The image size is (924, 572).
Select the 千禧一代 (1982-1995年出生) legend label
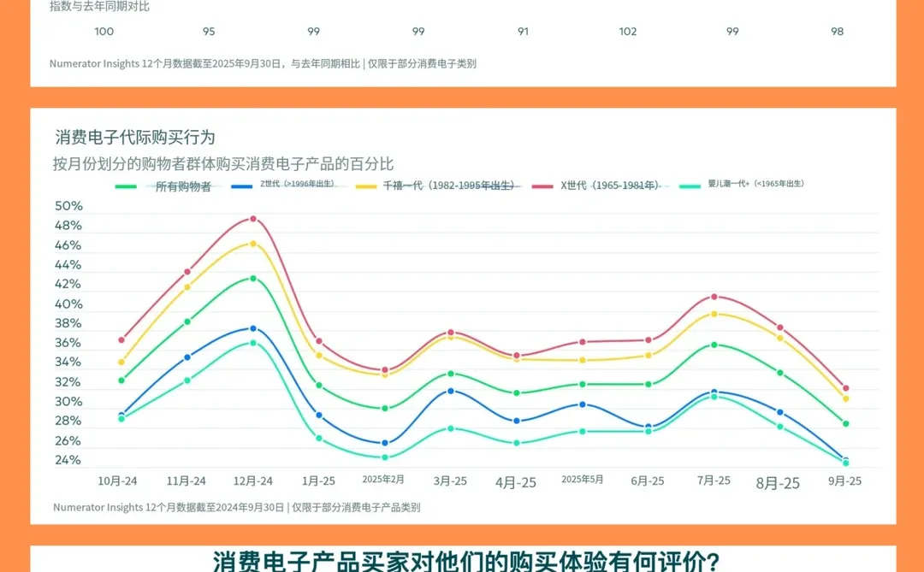coord(452,184)
